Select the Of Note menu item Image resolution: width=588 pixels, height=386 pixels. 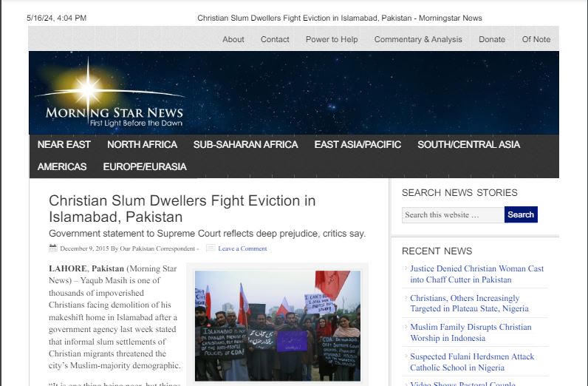click(x=536, y=39)
